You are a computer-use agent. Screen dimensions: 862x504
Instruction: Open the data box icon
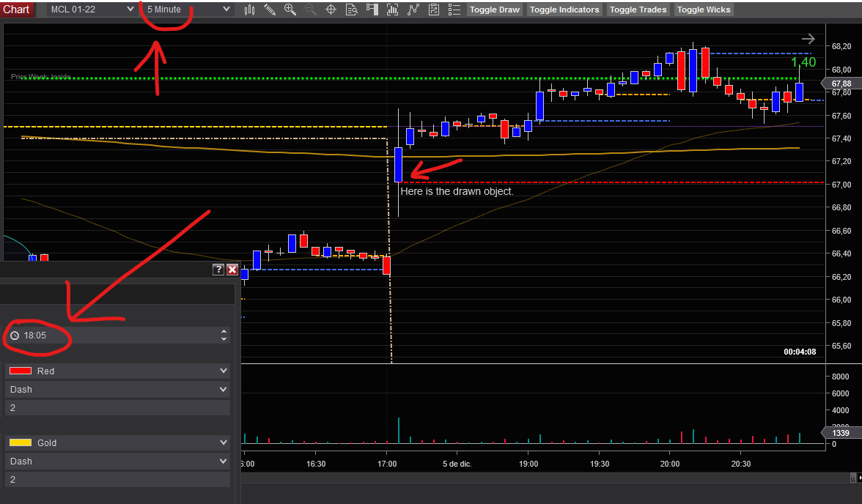[352, 10]
